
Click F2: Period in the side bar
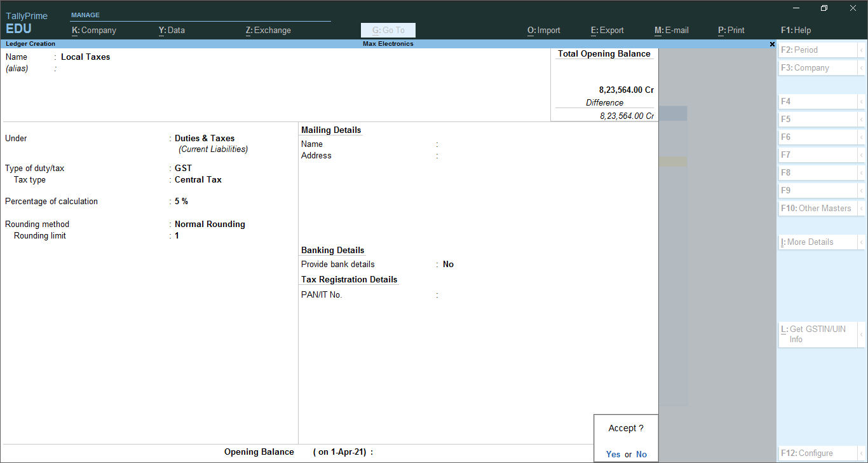click(x=818, y=50)
